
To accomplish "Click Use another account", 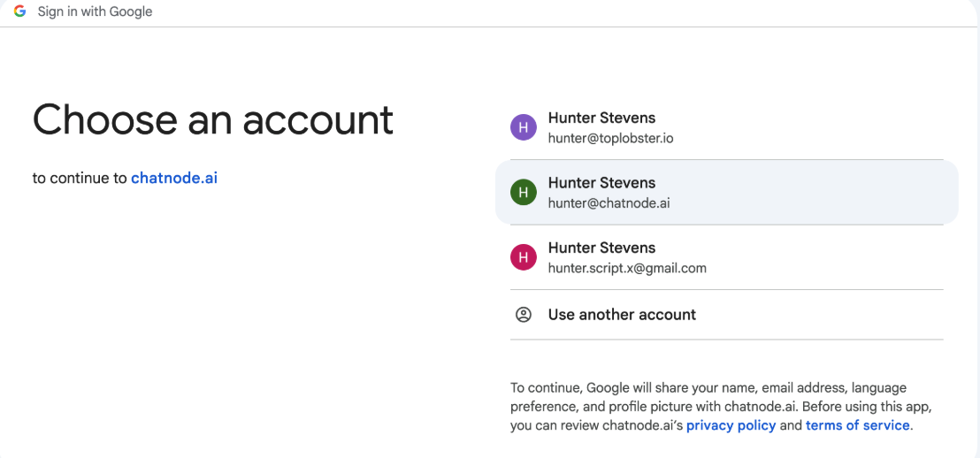I will [622, 314].
